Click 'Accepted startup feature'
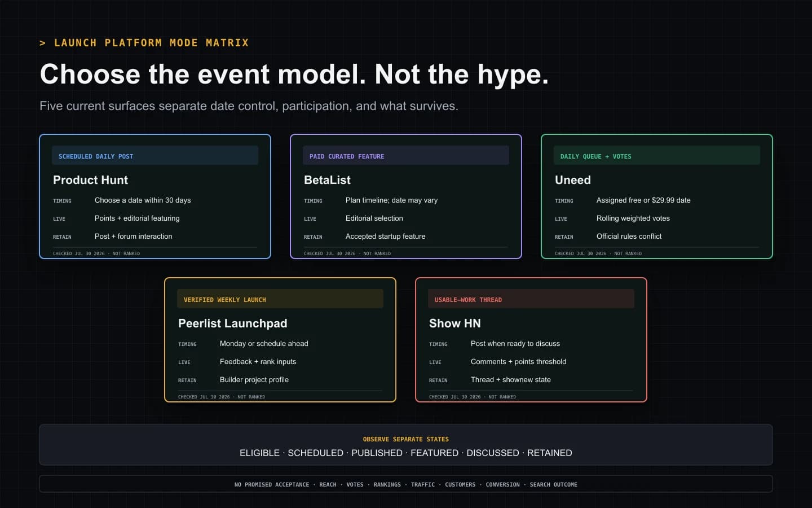Image resolution: width=812 pixels, height=508 pixels. click(386, 237)
